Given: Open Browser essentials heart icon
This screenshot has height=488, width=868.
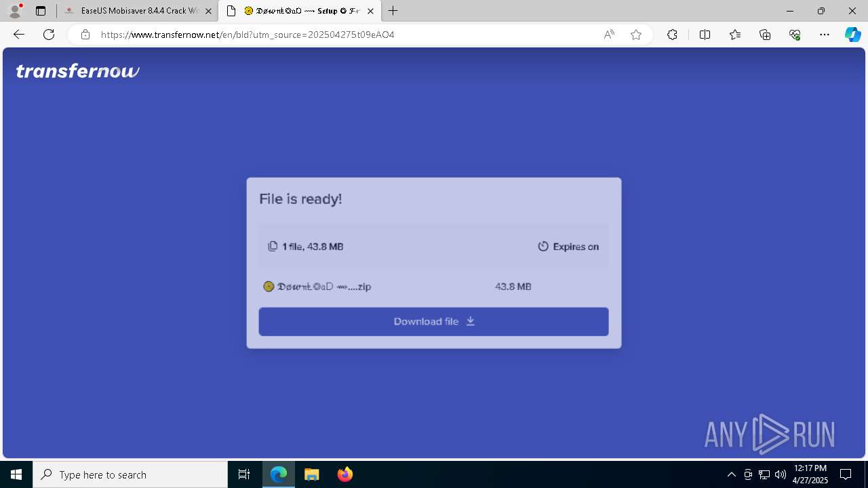Looking at the screenshot, I should coord(795,35).
